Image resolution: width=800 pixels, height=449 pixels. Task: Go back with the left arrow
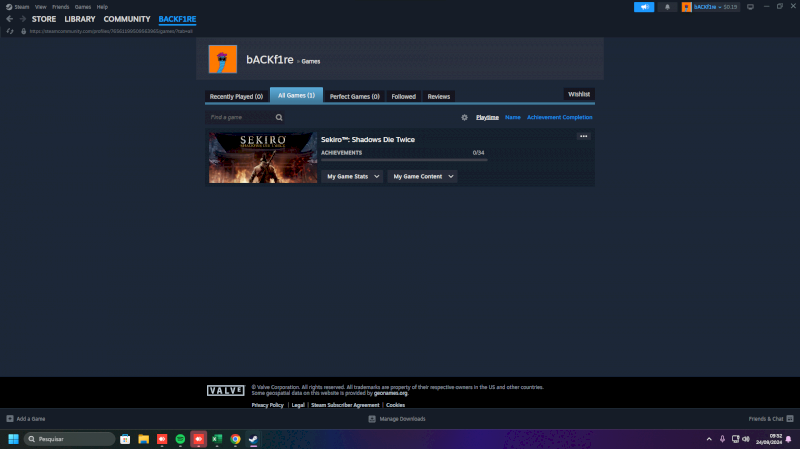pos(10,19)
